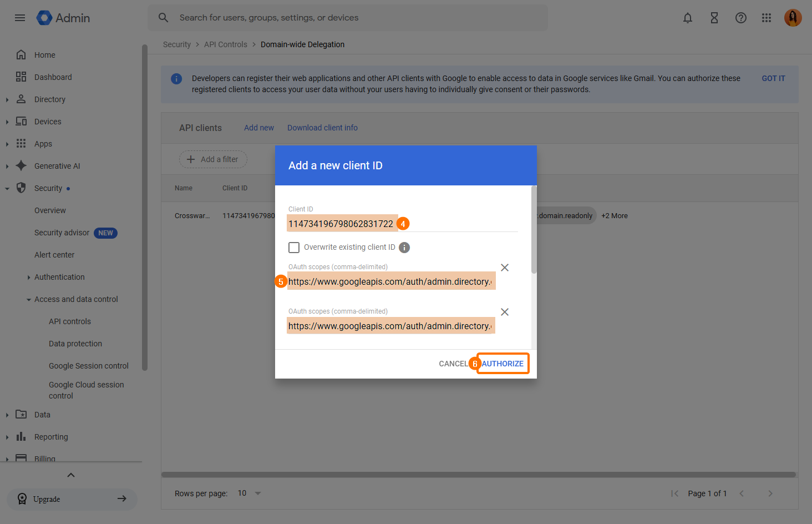Click the AUTHORIZE button
Screen dimensions: 812x524
click(503, 364)
